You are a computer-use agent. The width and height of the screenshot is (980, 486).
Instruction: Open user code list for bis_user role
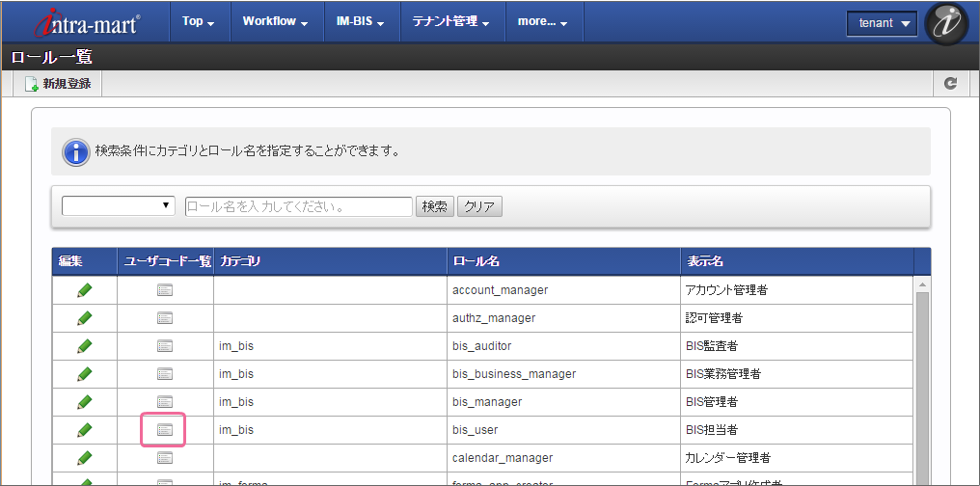(165, 429)
